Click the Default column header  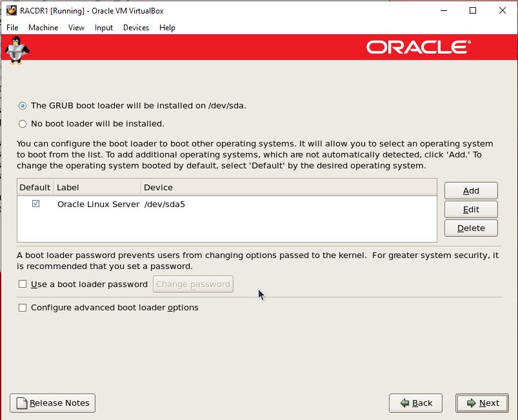coord(35,187)
